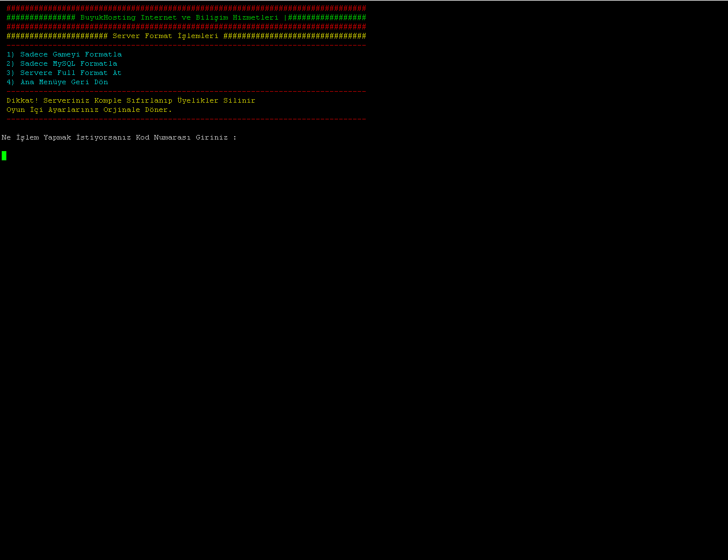
Task: Click the Dikkat! warning word
Action: tap(22, 100)
